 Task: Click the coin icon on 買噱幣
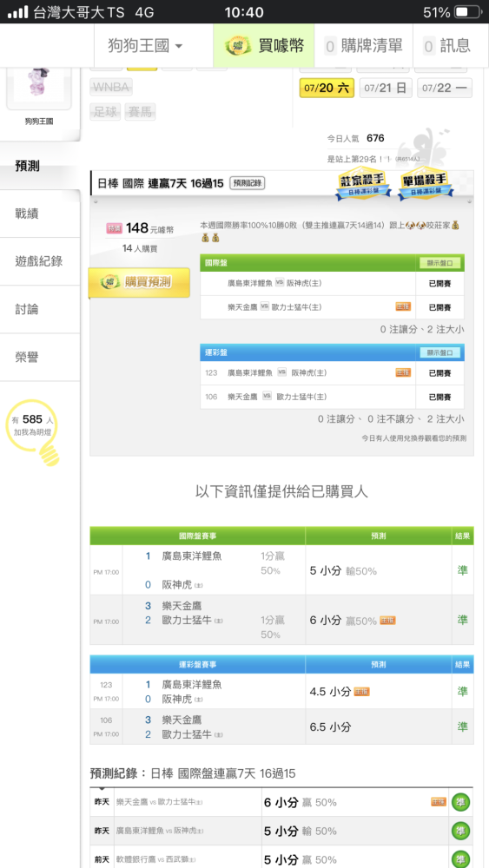pyautogui.click(x=238, y=45)
